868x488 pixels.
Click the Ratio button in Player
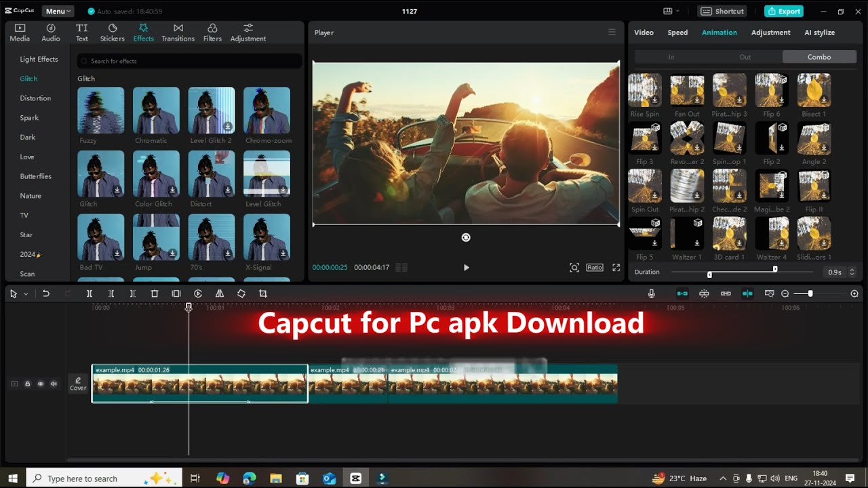[595, 268]
